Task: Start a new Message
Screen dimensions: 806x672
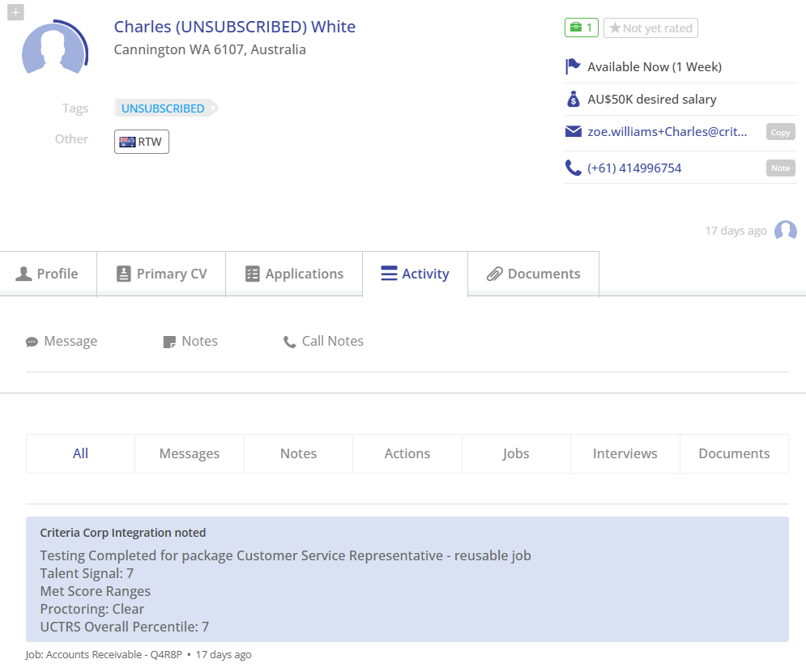Action: (x=62, y=341)
